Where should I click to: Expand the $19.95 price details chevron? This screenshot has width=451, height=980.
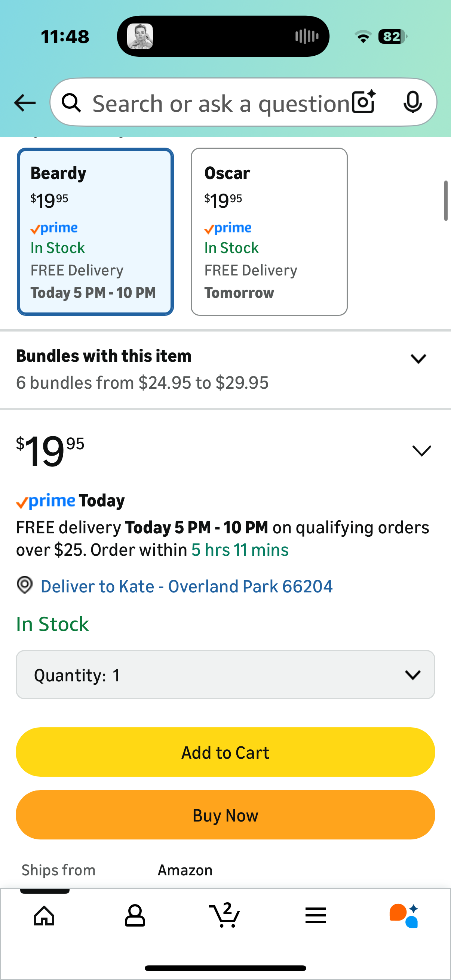(x=421, y=450)
